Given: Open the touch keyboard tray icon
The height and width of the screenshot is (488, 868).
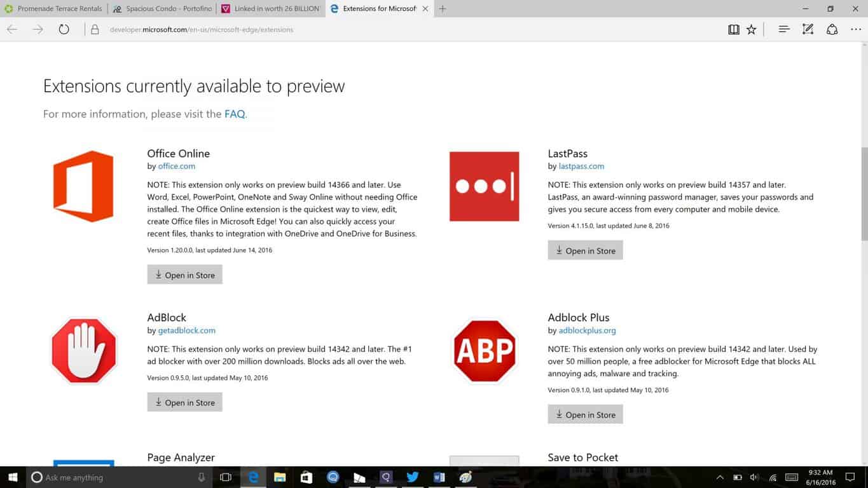Looking at the screenshot, I should tap(792, 477).
